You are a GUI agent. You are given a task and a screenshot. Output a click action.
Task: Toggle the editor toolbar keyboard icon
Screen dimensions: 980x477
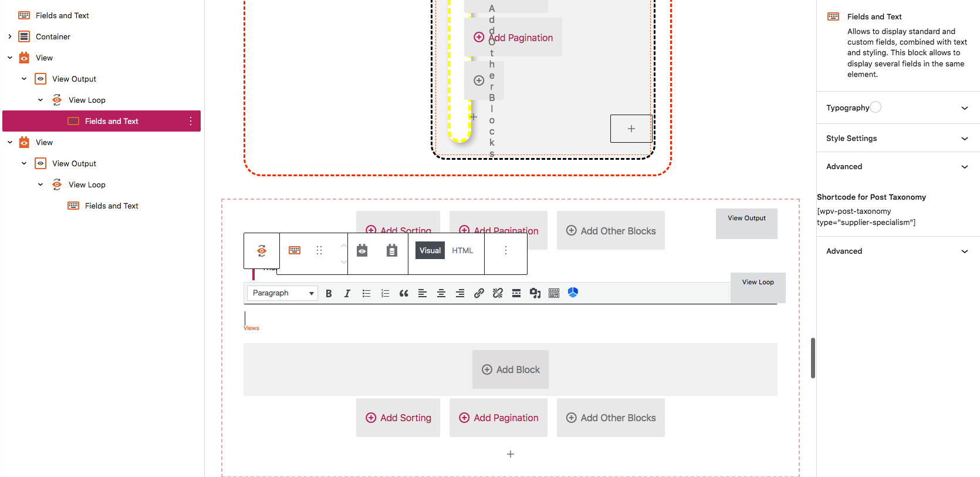click(554, 293)
